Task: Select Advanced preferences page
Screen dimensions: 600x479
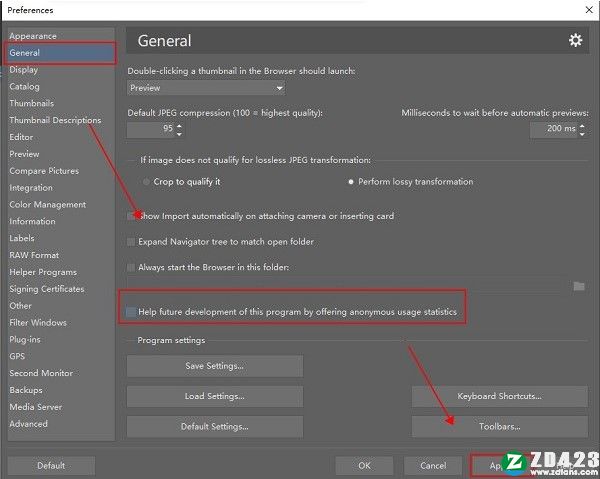Action: (x=29, y=424)
